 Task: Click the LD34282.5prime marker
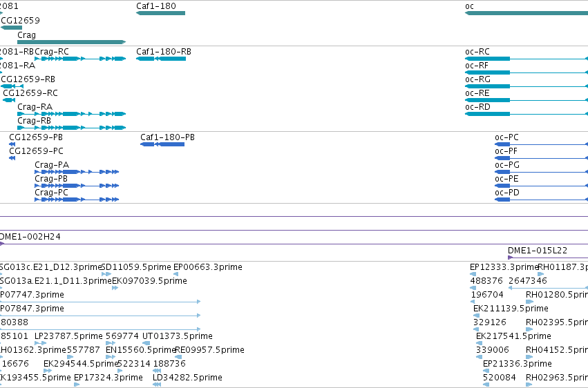pyautogui.click(x=157, y=385)
